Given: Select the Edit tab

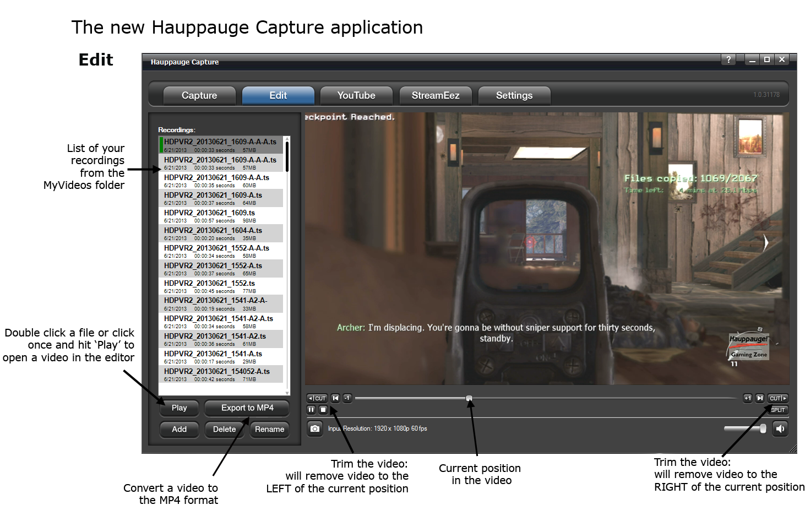Looking at the screenshot, I should click(x=278, y=95).
